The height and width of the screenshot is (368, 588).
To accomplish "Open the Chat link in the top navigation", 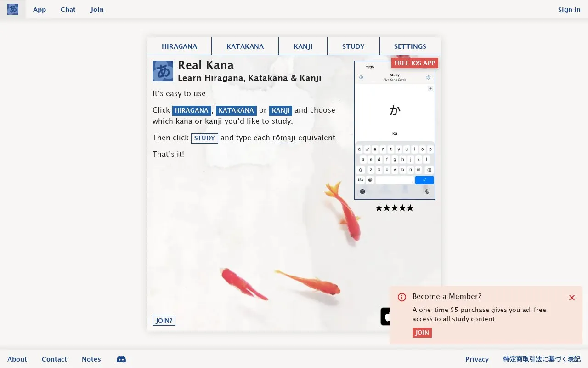I will click(x=68, y=10).
